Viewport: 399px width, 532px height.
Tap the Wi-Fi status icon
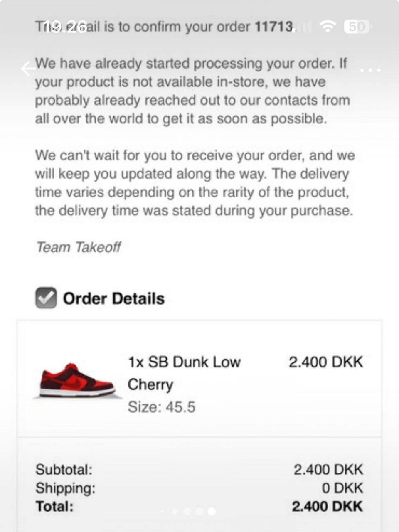[328, 27]
